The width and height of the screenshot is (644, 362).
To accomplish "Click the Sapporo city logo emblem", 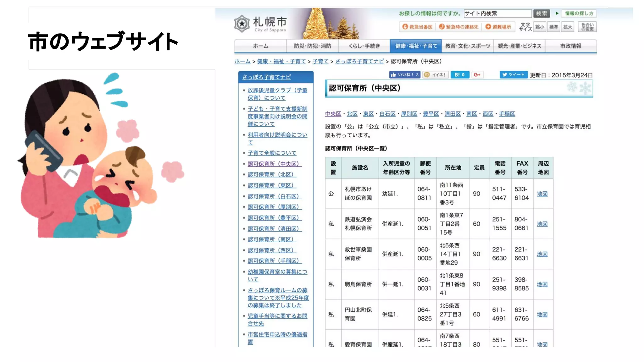I will pyautogui.click(x=242, y=24).
